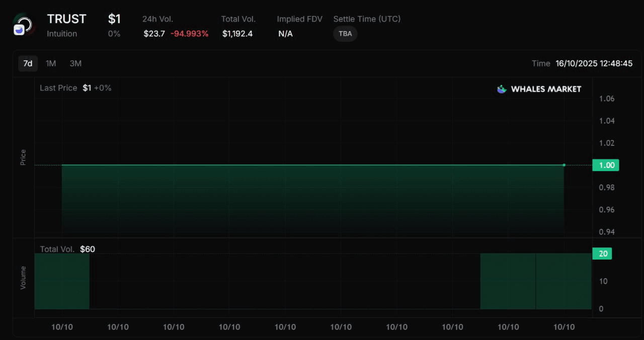
Task: Click the green 1.00 price axis tag
Action: [605, 165]
